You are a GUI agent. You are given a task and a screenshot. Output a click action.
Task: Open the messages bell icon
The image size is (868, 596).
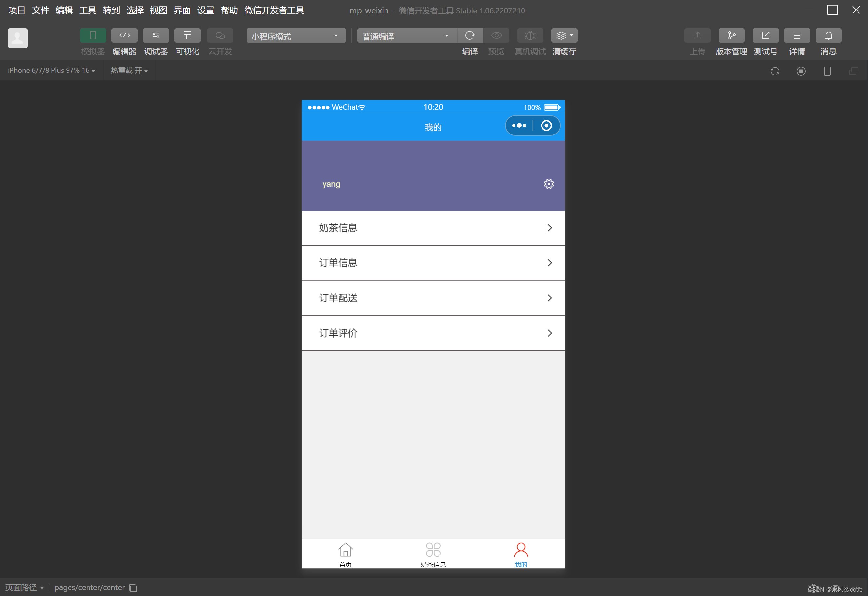click(828, 36)
